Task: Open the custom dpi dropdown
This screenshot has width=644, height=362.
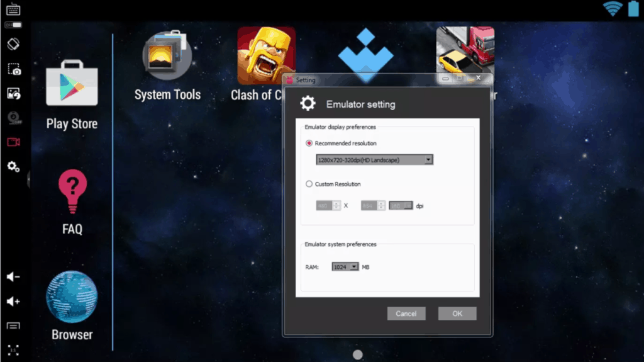Action: point(401,205)
